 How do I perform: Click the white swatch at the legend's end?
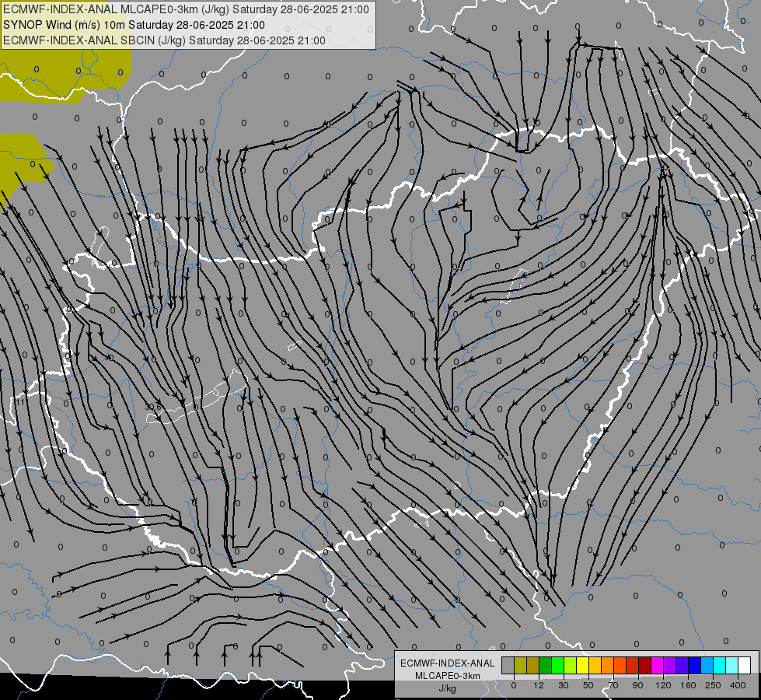tap(745, 665)
